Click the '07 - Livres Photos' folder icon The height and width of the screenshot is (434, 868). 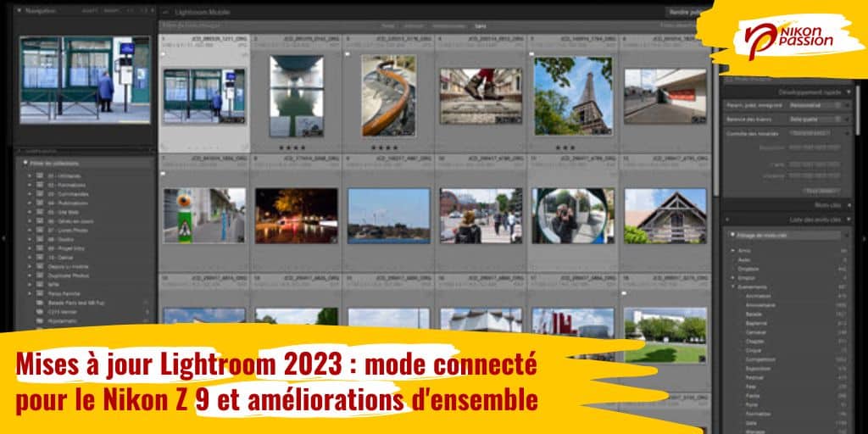(x=40, y=231)
